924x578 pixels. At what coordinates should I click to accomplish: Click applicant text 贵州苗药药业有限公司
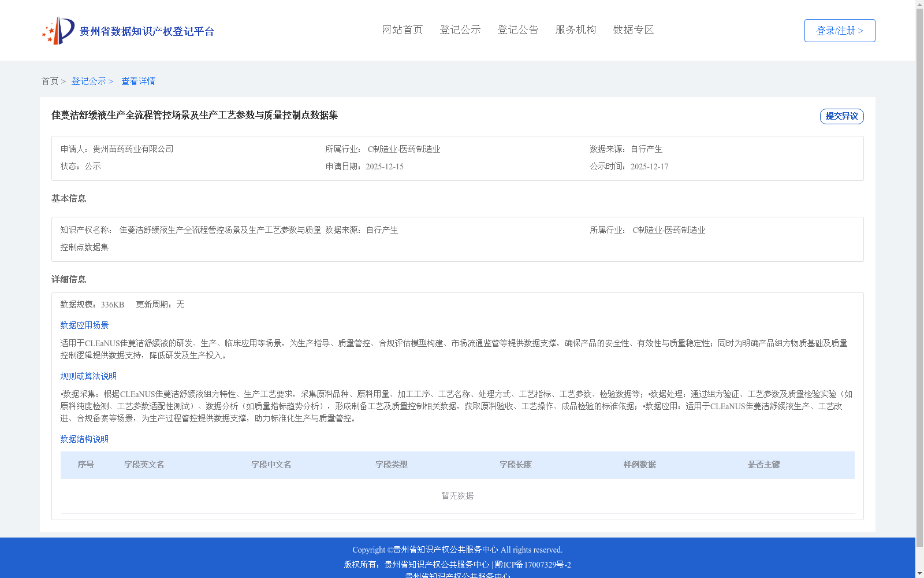(133, 149)
